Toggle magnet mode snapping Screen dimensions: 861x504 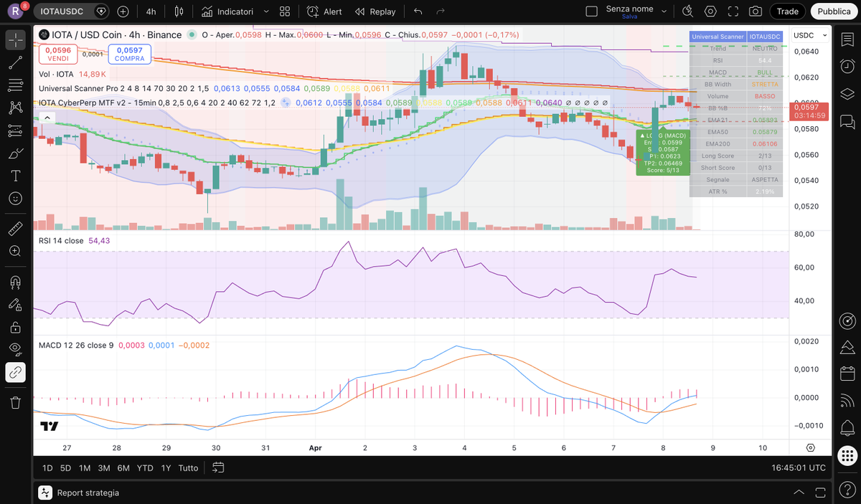click(15, 282)
